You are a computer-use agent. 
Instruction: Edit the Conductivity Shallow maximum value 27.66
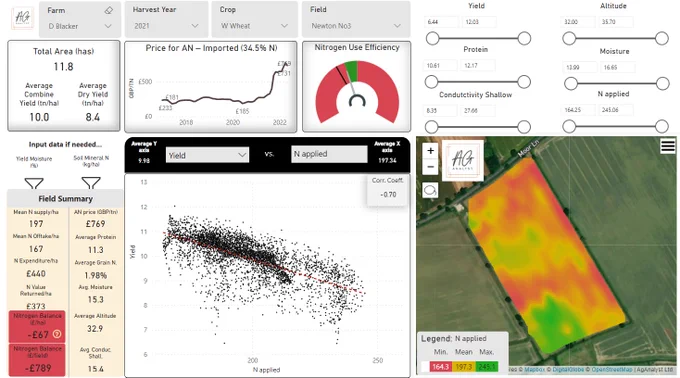478,111
